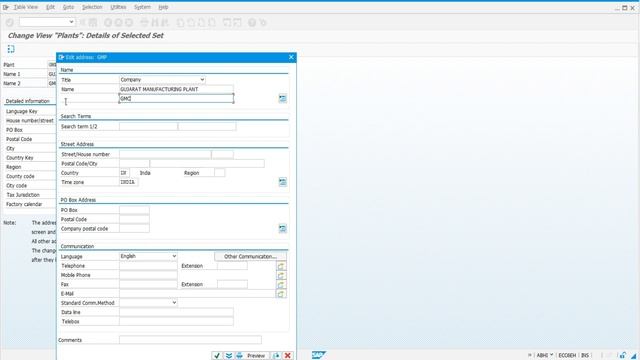Click the Telephone number field
This screenshot has width=640, height=360.
148,266
